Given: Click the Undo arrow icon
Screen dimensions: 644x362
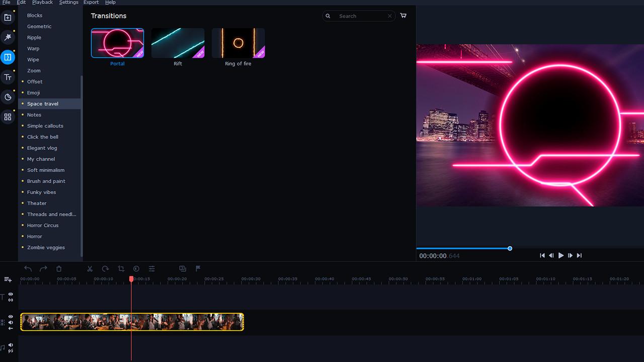Looking at the screenshot, I should tap(28, 269).
